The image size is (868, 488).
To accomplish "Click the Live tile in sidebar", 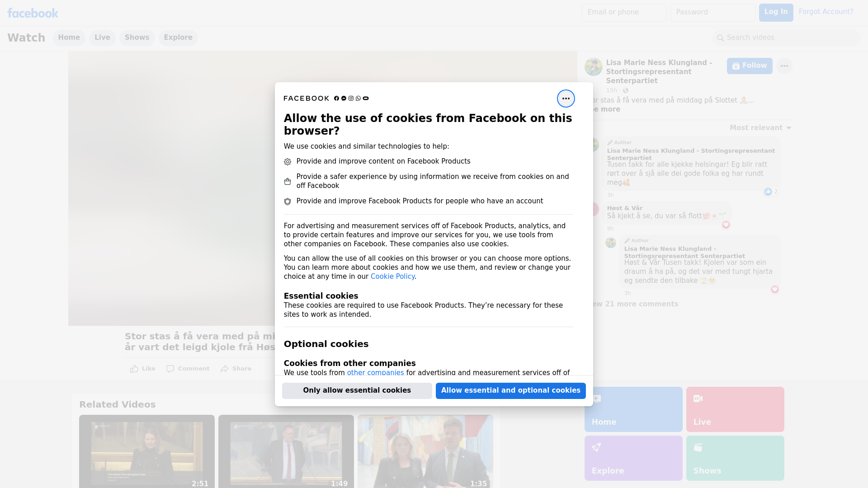I will (x=735, y=409).
